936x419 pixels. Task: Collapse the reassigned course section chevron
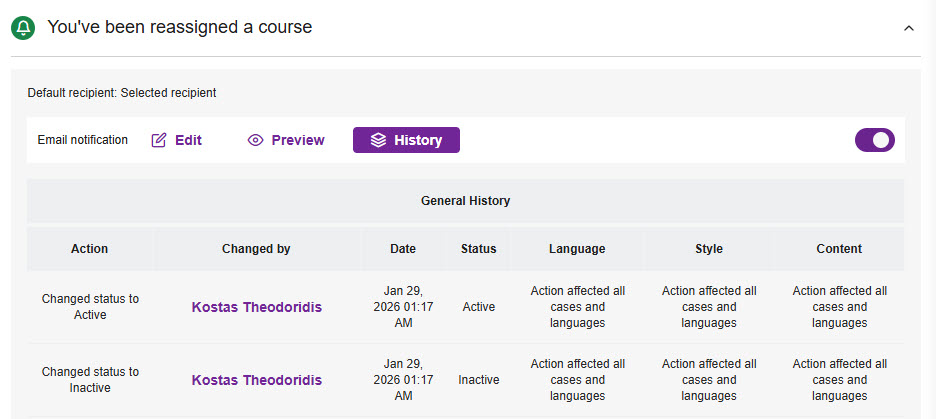tap(908, 28)
